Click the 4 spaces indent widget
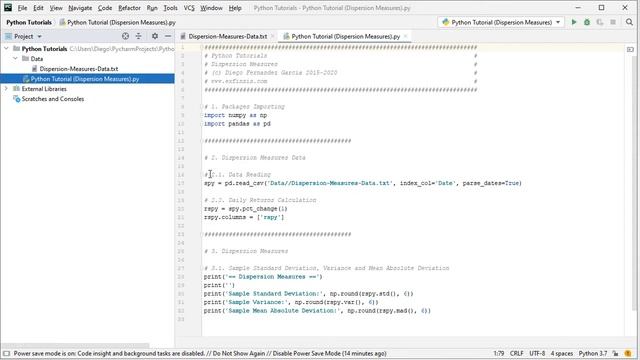 (x=562, y=353)
